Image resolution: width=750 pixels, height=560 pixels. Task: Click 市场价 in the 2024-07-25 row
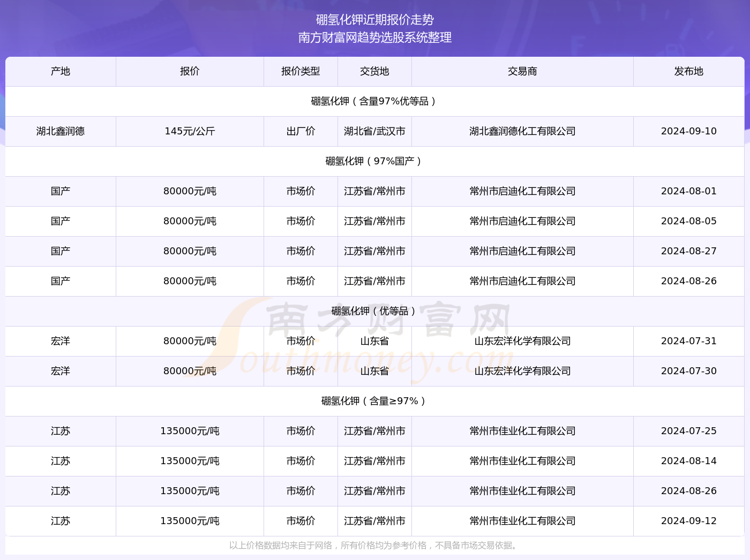301,431
